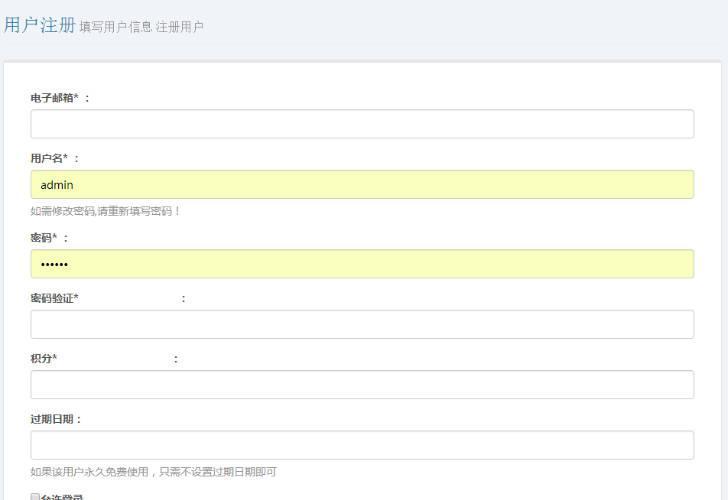Image resolution: width=728 pixels, height=500 pixels.
Task: Click the 积分 field label
Action: point(41,358)
